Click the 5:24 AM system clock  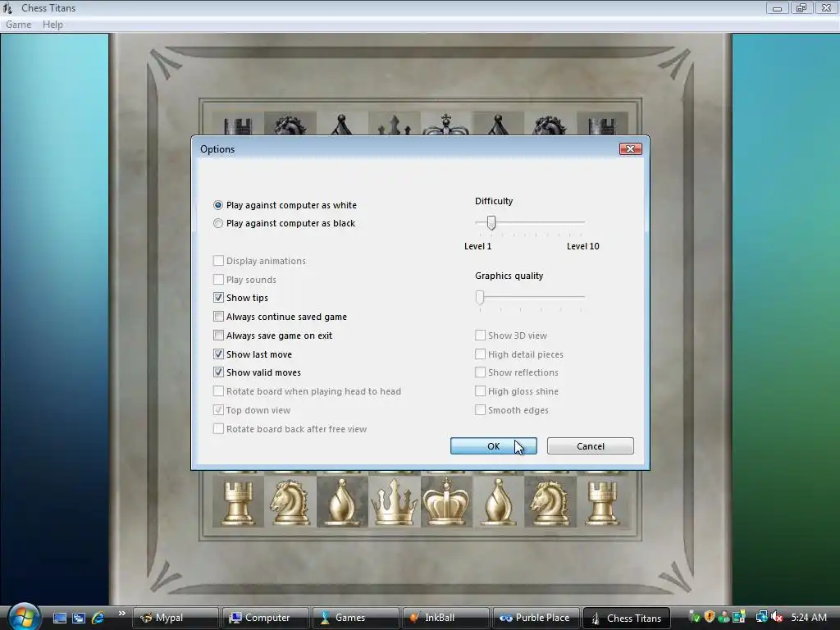(x=809, y=617)
